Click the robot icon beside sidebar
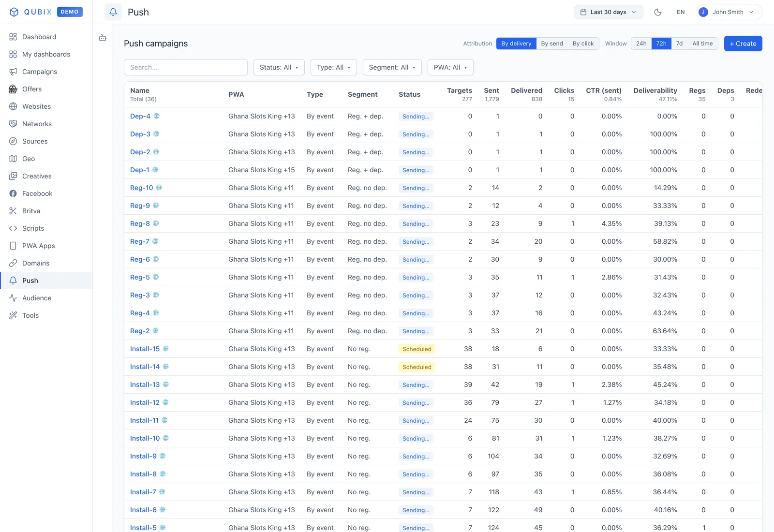 pyautogui.click(x=103, y=38)
